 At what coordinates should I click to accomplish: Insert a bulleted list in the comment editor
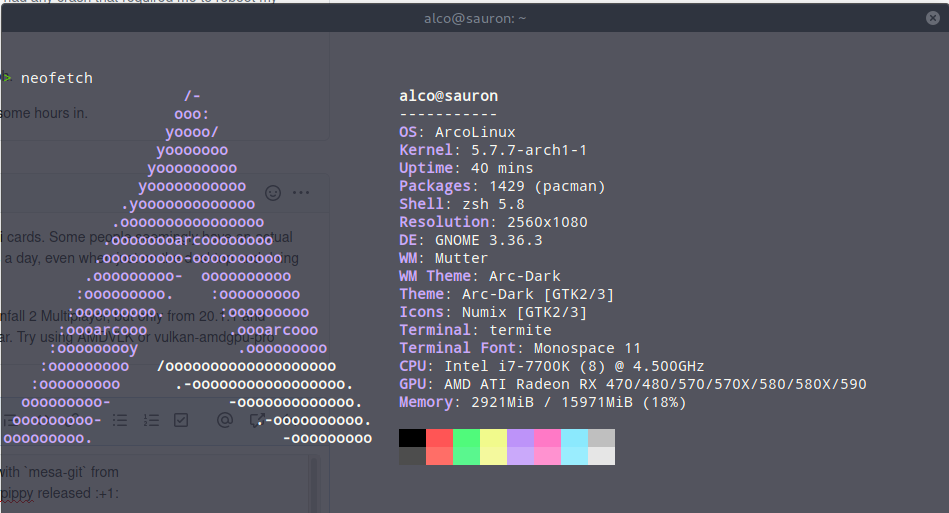[120, 420]
